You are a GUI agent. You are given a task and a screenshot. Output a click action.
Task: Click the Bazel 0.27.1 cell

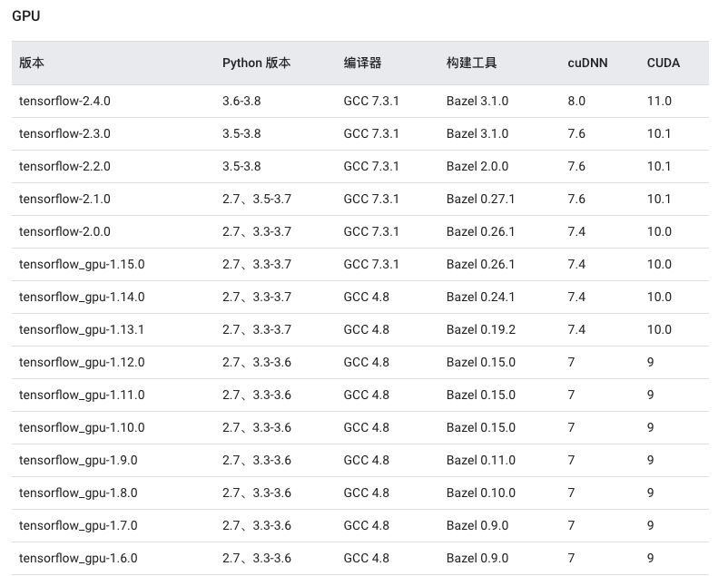click(480, 199)
